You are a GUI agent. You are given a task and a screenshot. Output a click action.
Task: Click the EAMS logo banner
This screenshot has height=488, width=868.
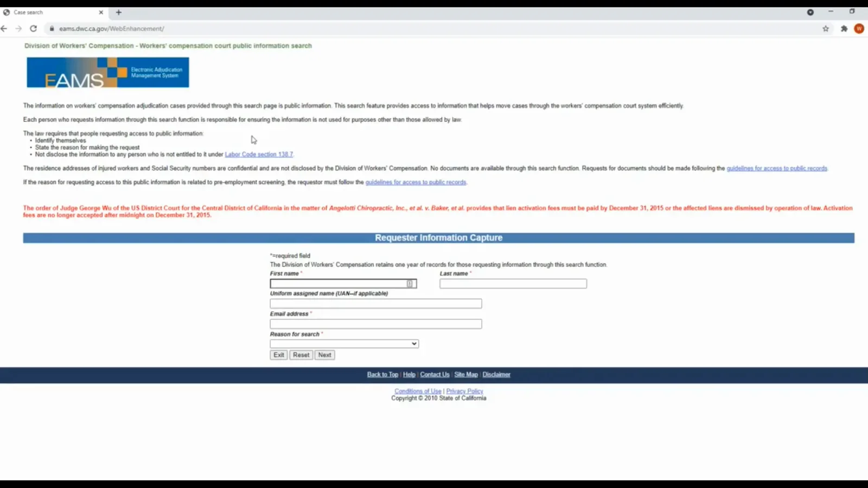pyautogui.click(x=108, y=73)
